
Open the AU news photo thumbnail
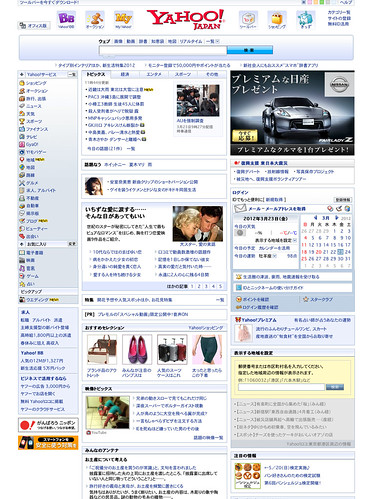[198, 100]
